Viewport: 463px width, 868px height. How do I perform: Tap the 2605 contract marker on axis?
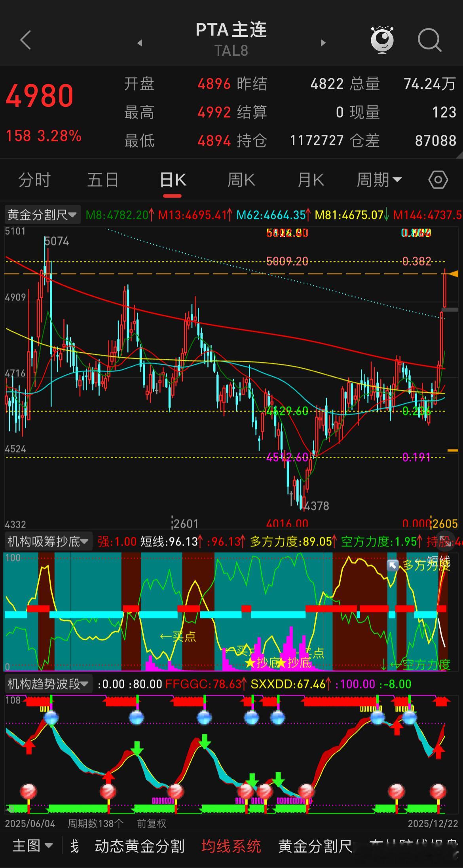tap(445, 524)
